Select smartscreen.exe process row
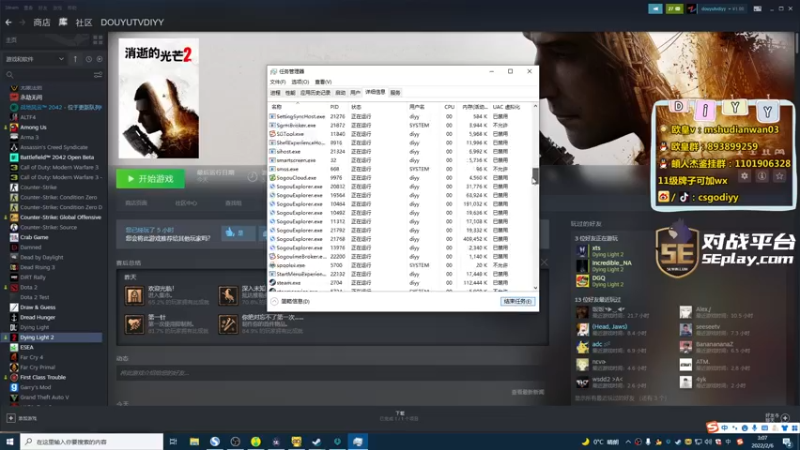 [x=402, y=160]
